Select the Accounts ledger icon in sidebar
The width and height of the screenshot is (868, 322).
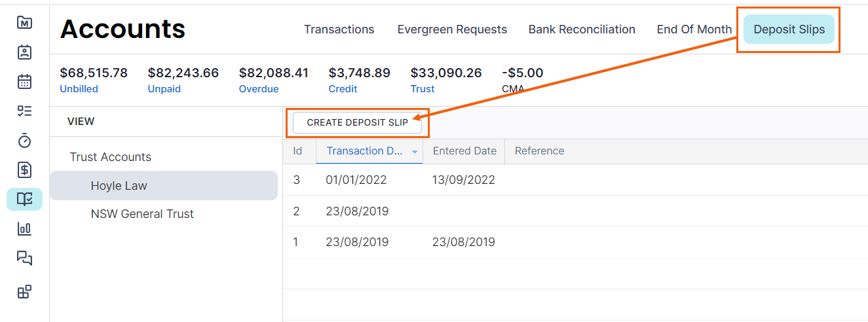pos(24,199)
